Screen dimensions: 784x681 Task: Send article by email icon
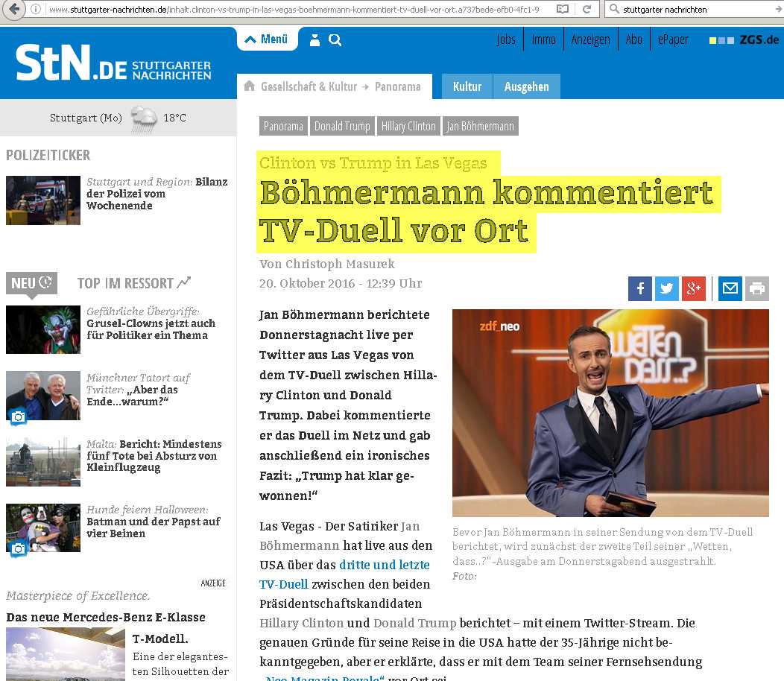tap(730, 288)
